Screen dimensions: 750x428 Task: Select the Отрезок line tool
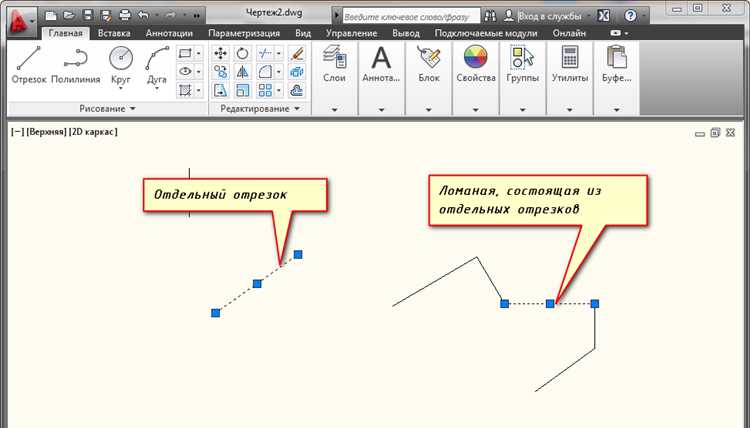28,63
